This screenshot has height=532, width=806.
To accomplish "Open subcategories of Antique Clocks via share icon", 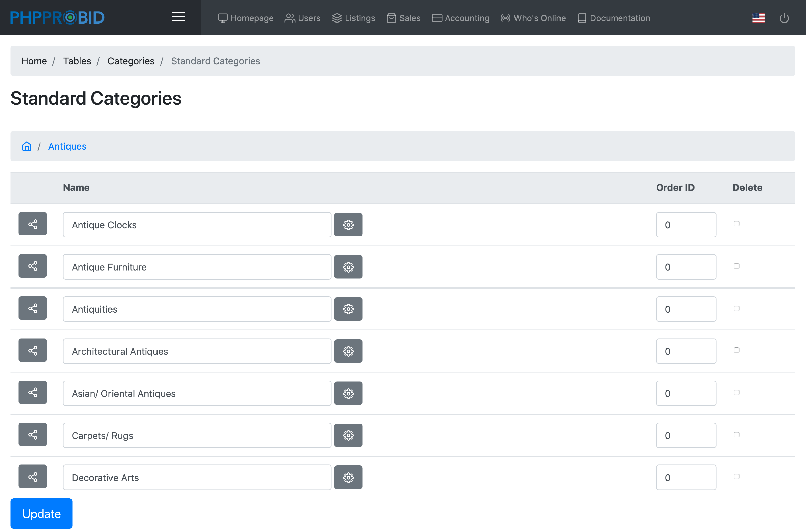I will click(x=33, y=224).
